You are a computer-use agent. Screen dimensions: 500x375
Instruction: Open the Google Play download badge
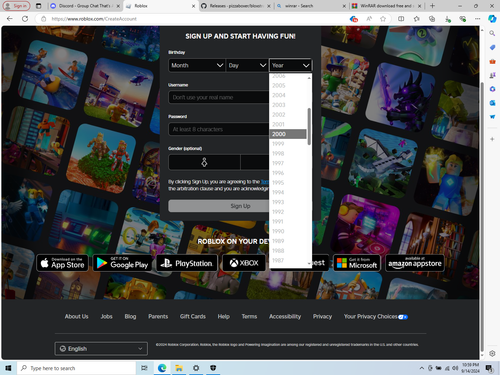click(x=122, y=263)
